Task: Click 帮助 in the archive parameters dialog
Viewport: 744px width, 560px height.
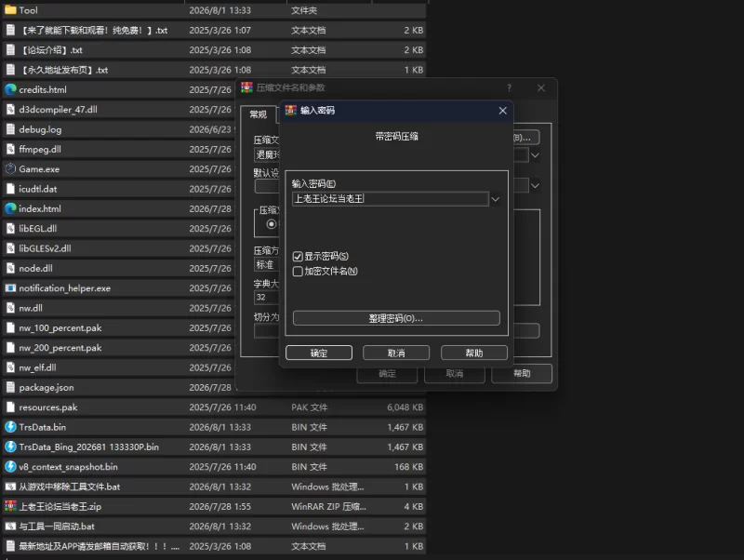Action: click(x=522, y=374)
